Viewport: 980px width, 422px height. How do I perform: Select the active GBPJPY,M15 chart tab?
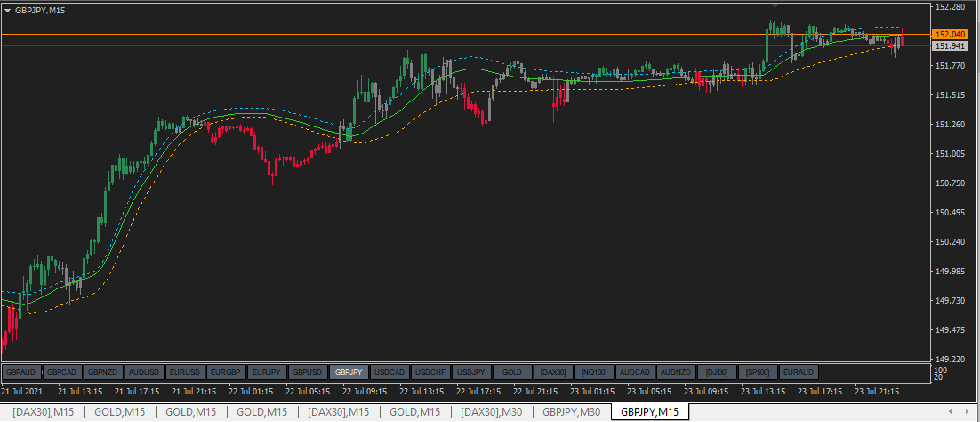pyautogui.click(x=649, y=412)
